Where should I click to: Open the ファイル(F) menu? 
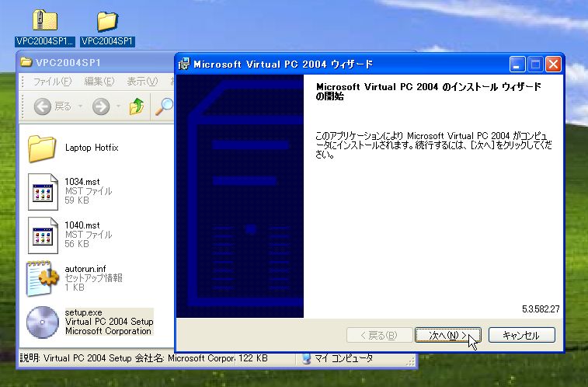pyautogui.click(x=52, y=82)
